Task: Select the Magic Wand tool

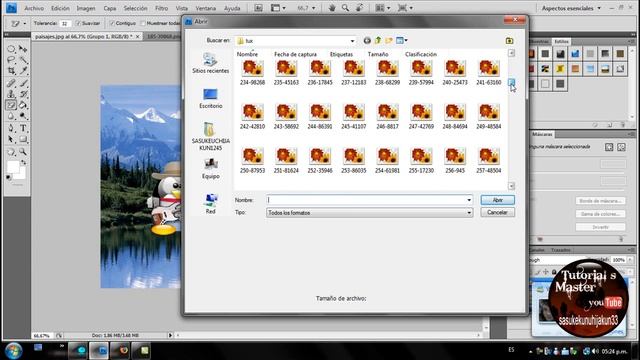Action: pyautogui.click(x=23, y=60)
